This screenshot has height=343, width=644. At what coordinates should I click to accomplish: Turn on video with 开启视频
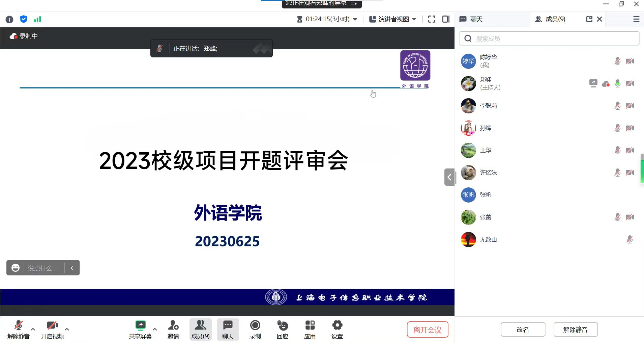(52, 329)
